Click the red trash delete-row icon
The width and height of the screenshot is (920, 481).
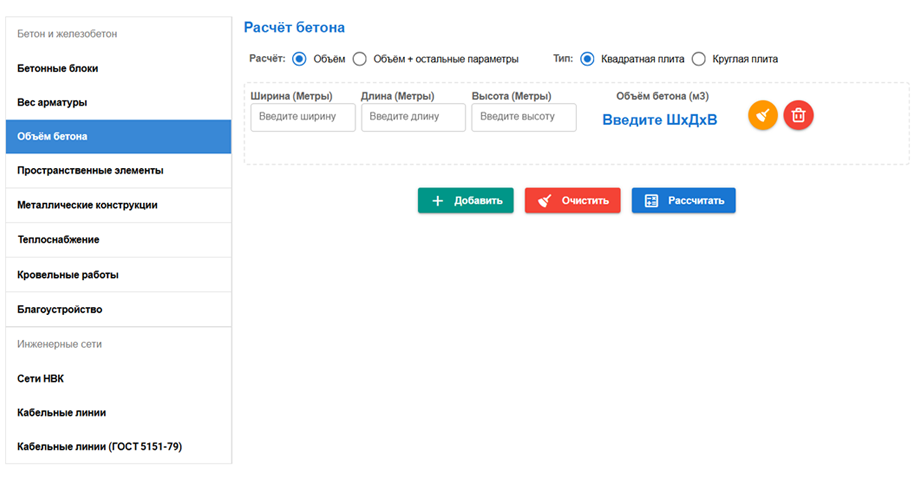pos(798,116)
